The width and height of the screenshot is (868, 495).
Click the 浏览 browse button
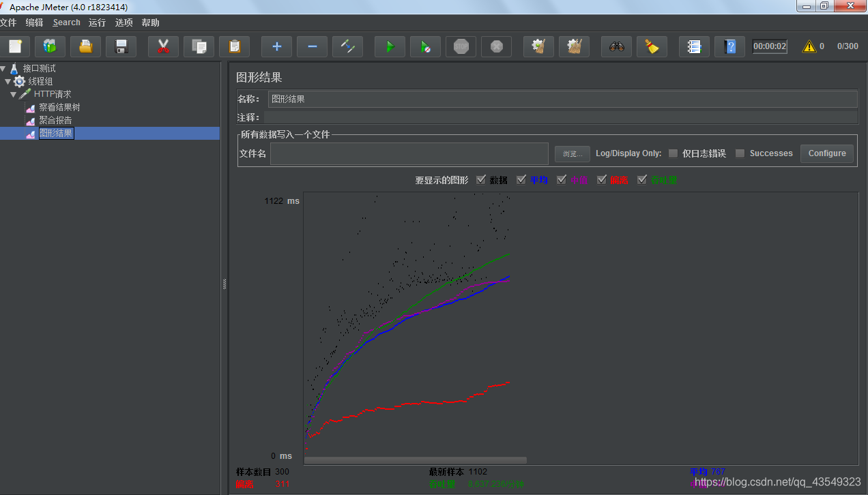tap(572, 154)
